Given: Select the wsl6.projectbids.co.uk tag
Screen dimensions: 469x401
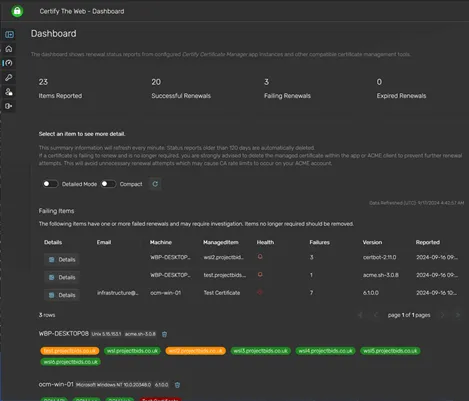Looking at the screenshot, I should 70,362.
